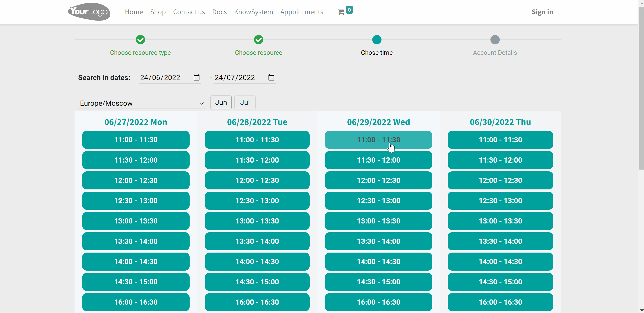Open the Shop menu item
Image resolution: width=644 pixels, height=313 pixels.
(158, 12)
